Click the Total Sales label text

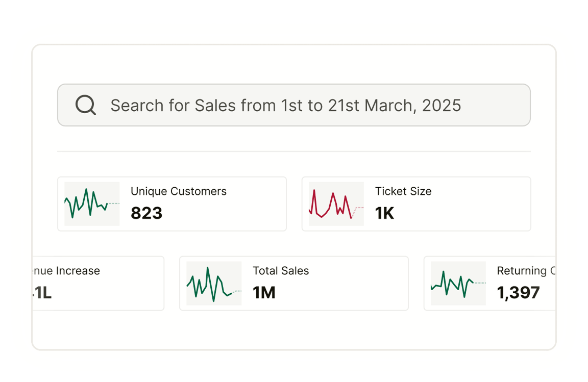coord(281,271)
